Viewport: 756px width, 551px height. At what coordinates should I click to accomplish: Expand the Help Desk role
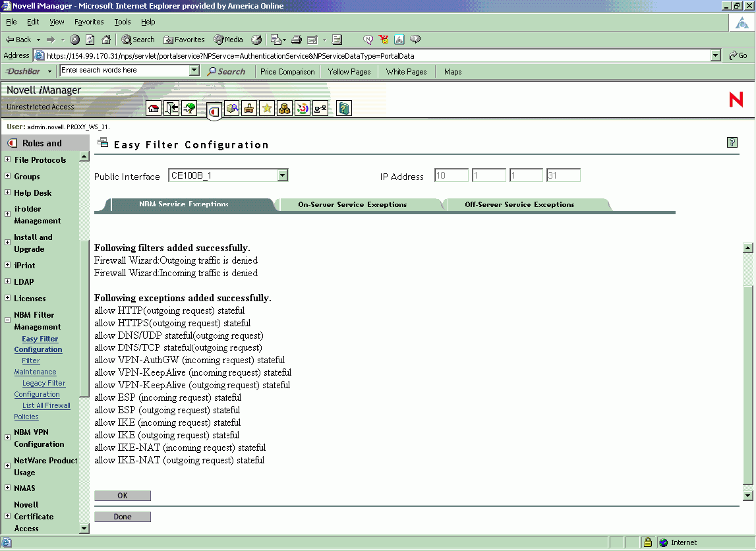8,192
